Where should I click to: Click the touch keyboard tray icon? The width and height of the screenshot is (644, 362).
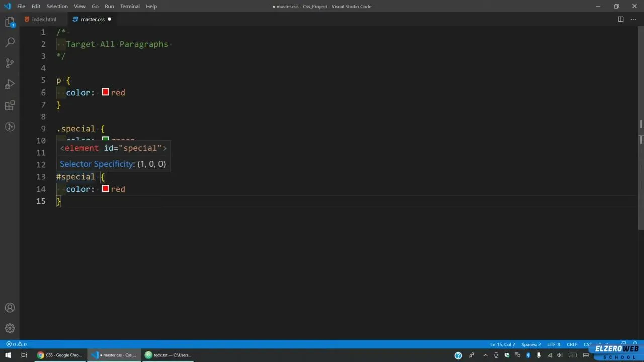(573, 355)
